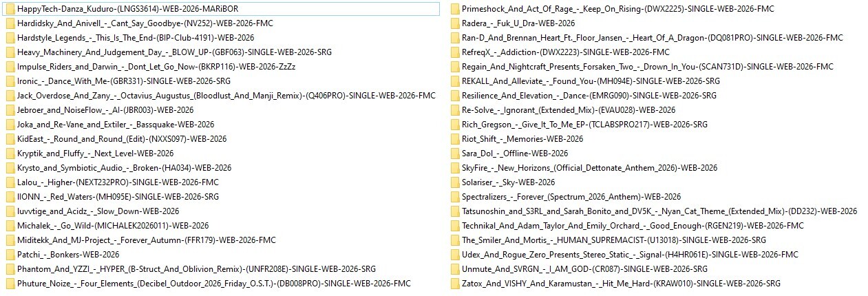
Task: Select Spectralizers Forever Spectrum Anthem name
Action: [571, 197]
